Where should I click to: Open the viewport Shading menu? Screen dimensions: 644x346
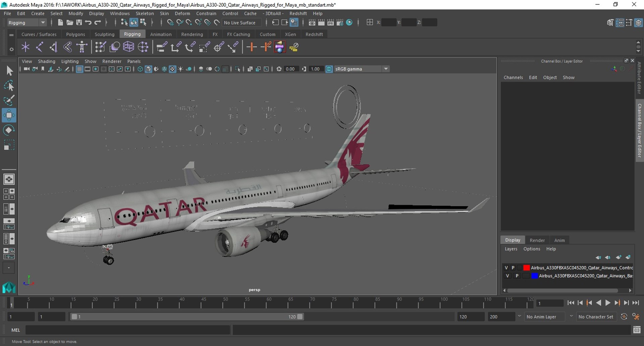click(46, 61)
